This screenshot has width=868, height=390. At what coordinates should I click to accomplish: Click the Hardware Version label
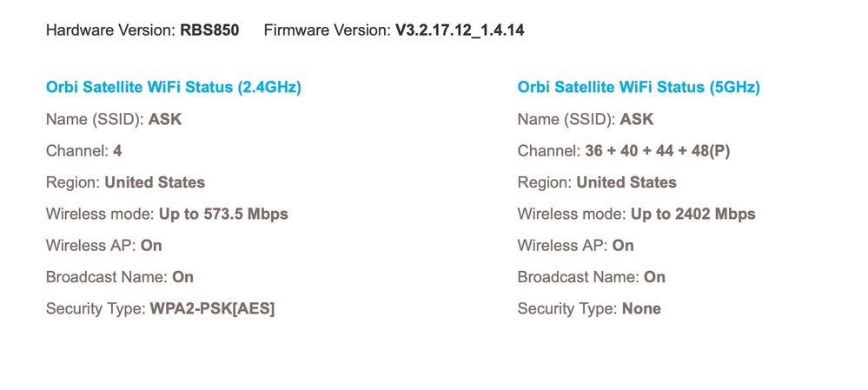[110, 30]
